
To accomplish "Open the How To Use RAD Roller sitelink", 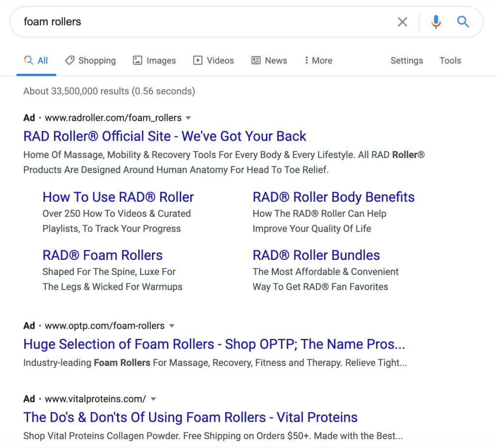I will (118, 197).
